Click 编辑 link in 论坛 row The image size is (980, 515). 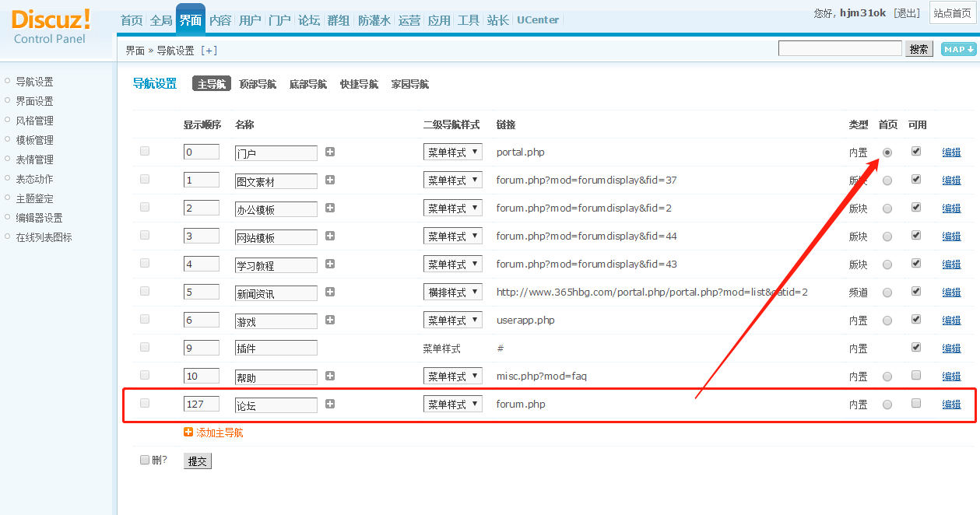click(951, 405)
